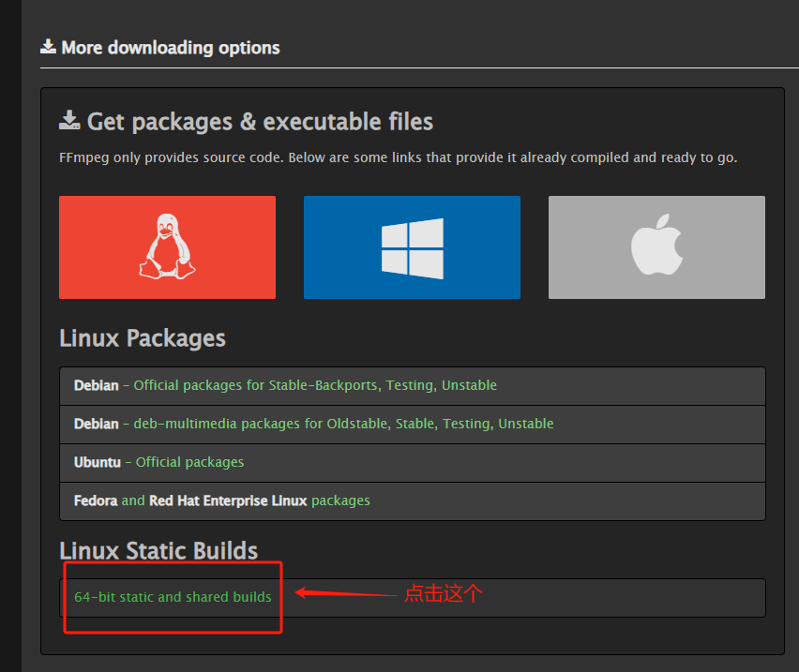Click download icon beside More downloading options
Screen dimensions: 799x672
click(49, 47)
